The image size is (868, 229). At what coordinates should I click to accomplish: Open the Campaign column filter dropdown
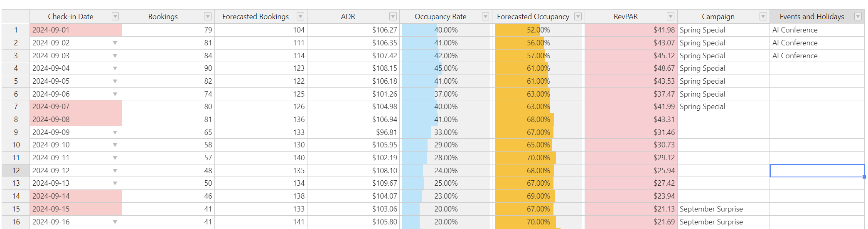763,17
